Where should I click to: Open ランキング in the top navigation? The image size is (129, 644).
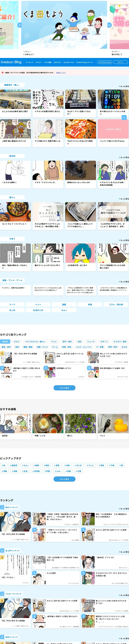pos(30,62)
